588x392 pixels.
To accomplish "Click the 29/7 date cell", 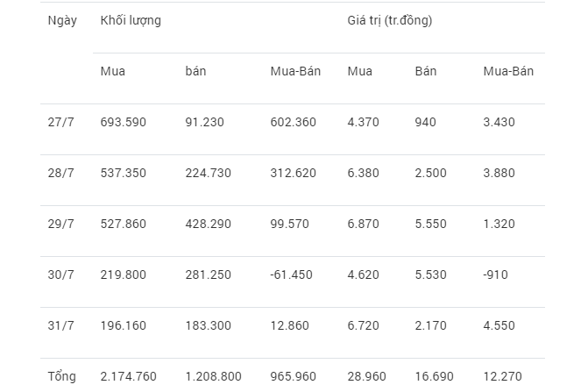I will point(60,224).
